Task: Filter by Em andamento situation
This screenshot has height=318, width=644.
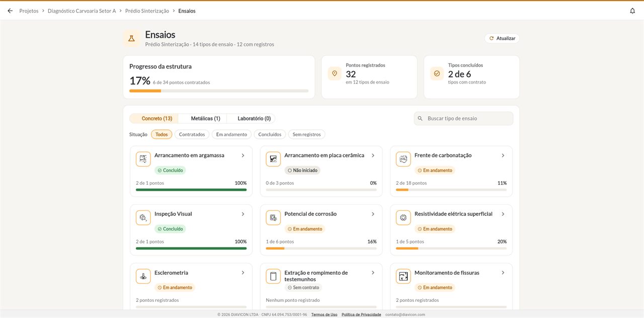Action: click(231, 134)
